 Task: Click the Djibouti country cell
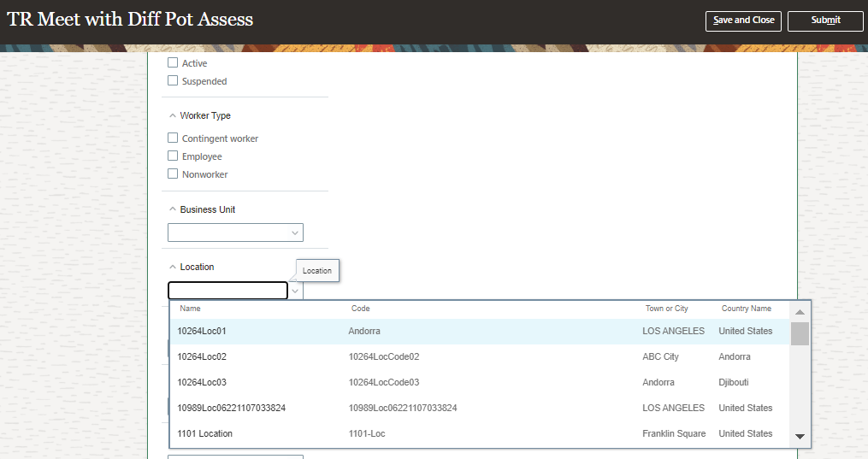(734, 382)
